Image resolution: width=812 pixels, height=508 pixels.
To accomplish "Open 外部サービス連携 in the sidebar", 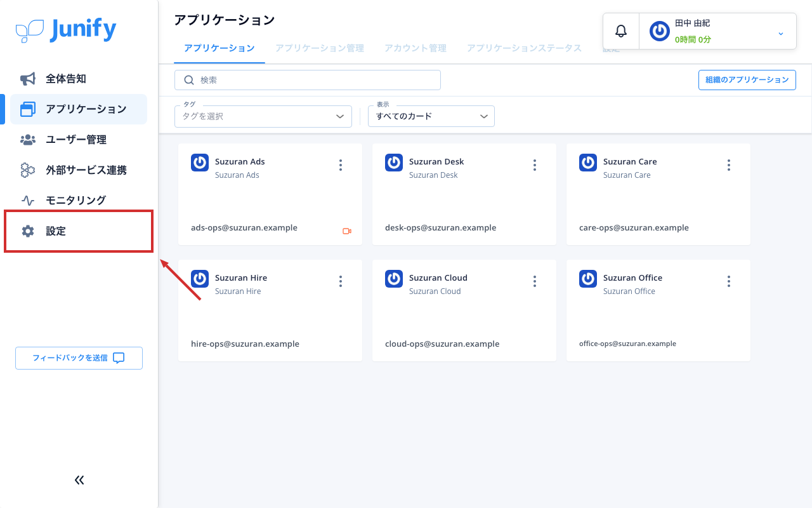I will 79,170.
